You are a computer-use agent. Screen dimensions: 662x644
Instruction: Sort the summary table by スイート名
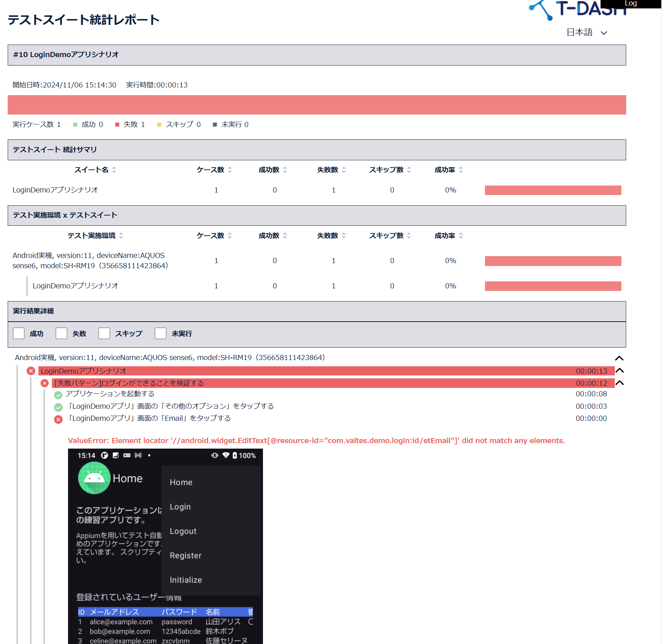point(114,170)
